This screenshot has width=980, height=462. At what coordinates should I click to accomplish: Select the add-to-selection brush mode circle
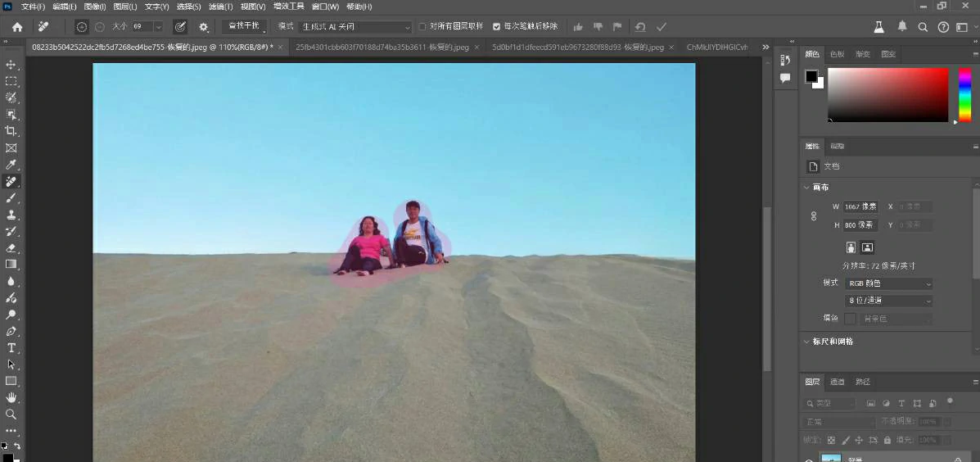tap(81, 27)
